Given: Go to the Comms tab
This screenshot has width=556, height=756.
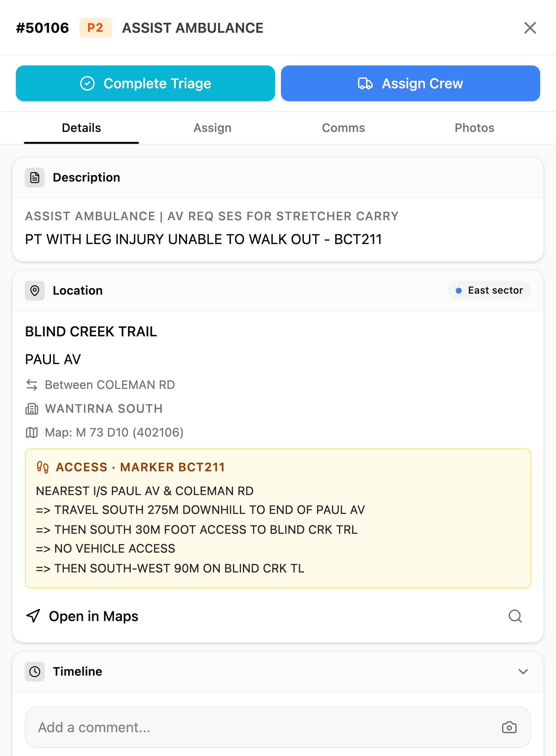Looking at the screenshot, I should click(343, 128).
